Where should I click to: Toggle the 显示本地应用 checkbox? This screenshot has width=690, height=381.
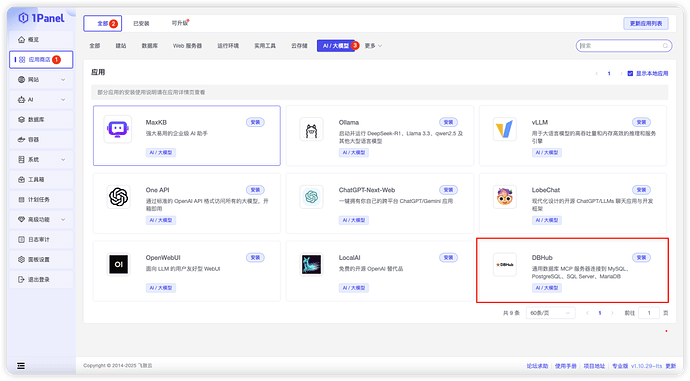pos(630,73)
